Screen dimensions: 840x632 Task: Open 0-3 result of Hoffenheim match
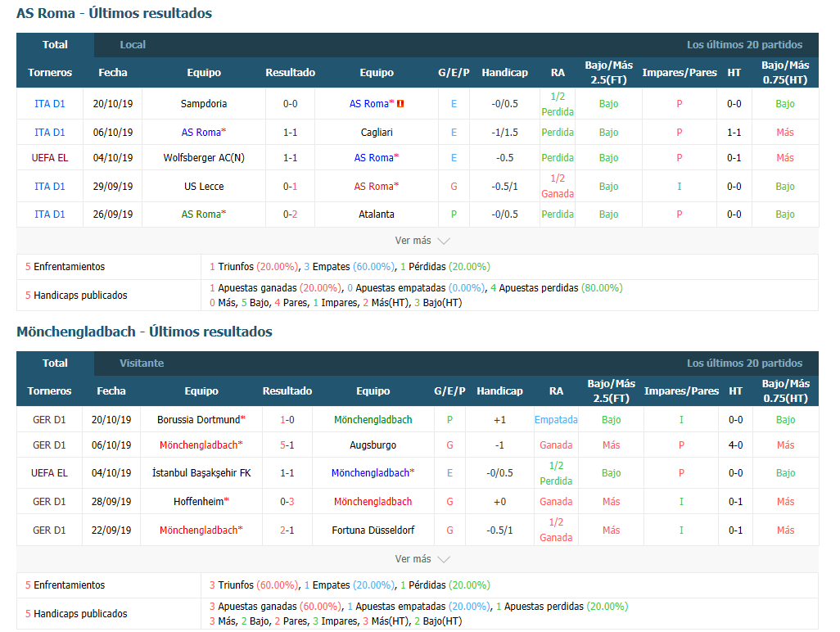(x=287, y=502)
